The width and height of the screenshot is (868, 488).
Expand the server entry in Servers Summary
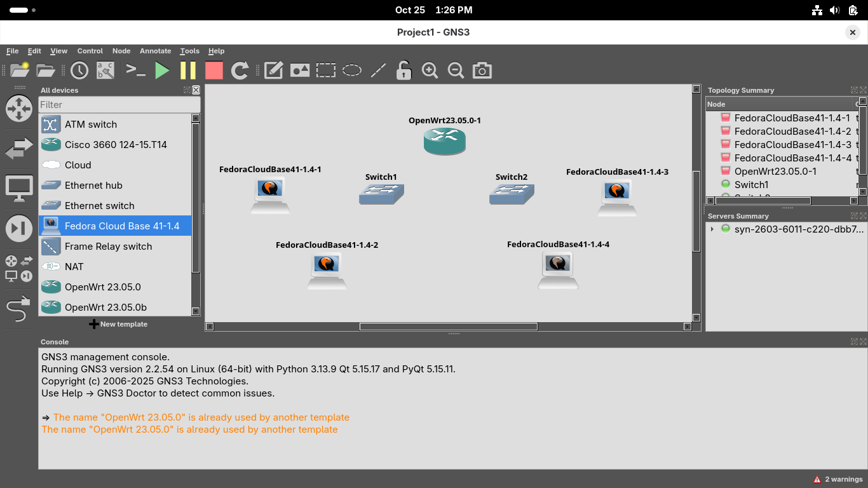point(712,229)
